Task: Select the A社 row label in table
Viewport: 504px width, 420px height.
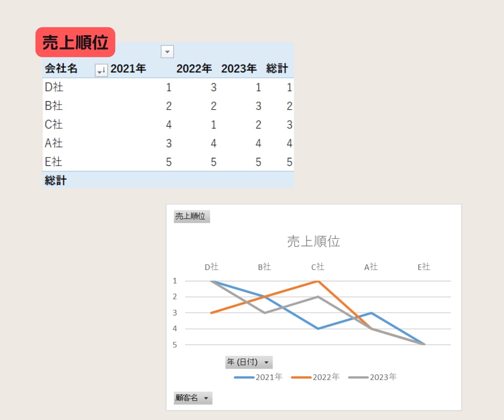Action: (x=54, y=143)
